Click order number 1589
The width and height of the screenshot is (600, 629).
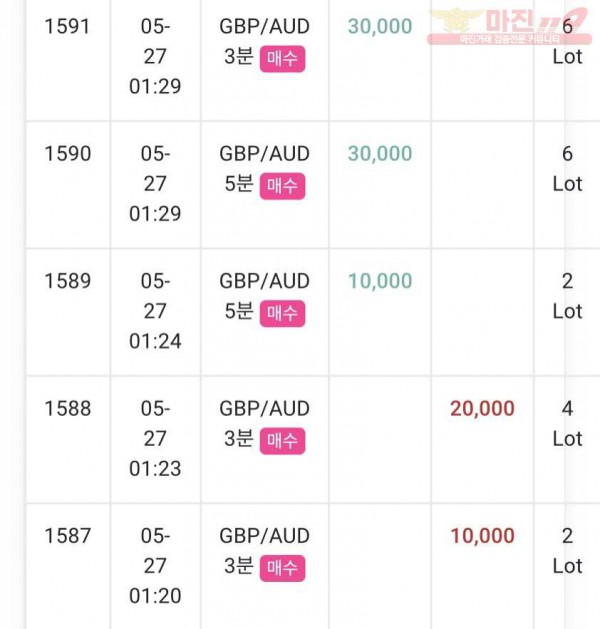tap(67, 281)
